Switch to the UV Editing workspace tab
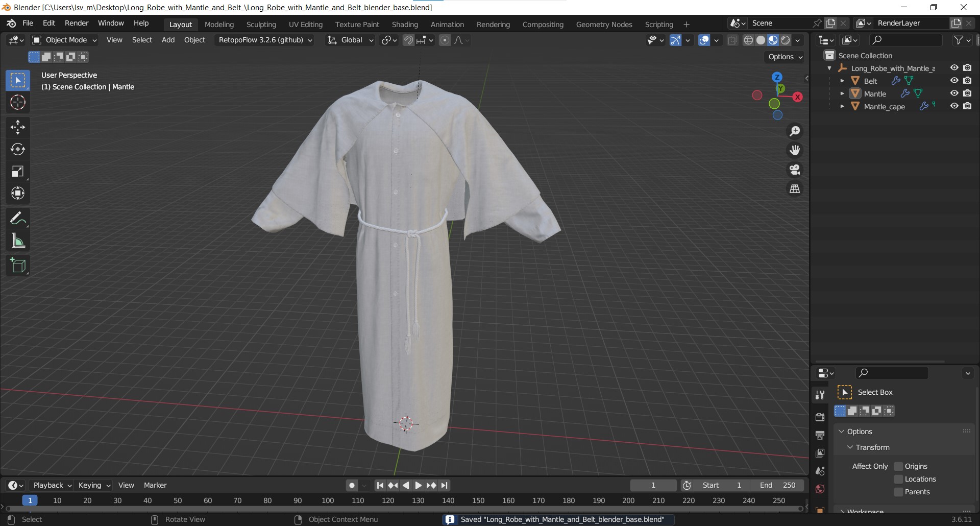This screenshot has width=980, height=526. point(305,25)
